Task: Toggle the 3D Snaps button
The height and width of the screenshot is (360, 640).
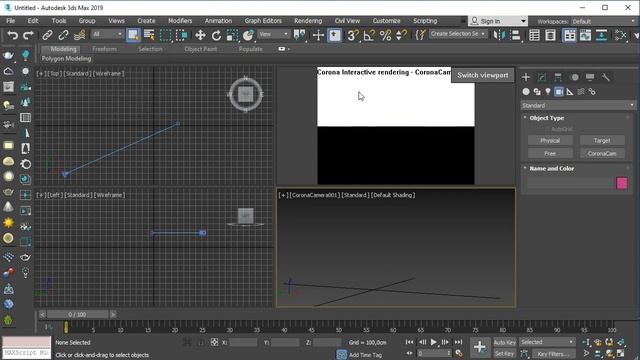Action: (x=353, y=36)
